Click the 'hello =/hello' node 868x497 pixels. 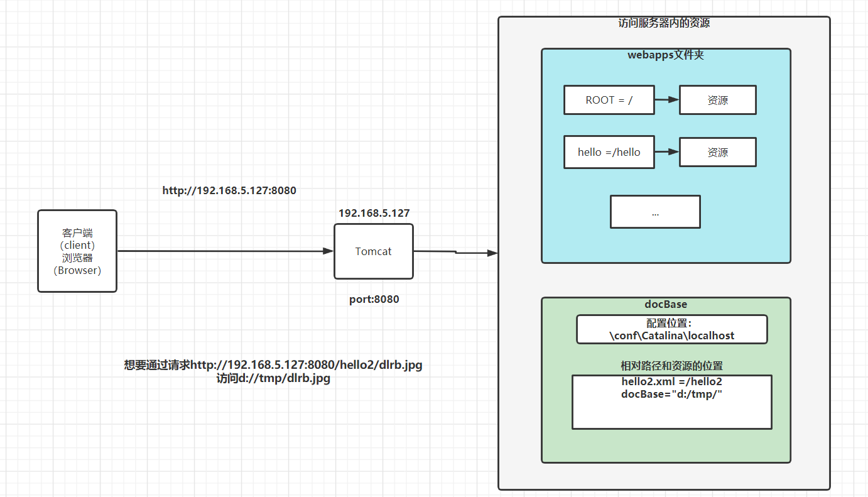[x=609, y=152]
